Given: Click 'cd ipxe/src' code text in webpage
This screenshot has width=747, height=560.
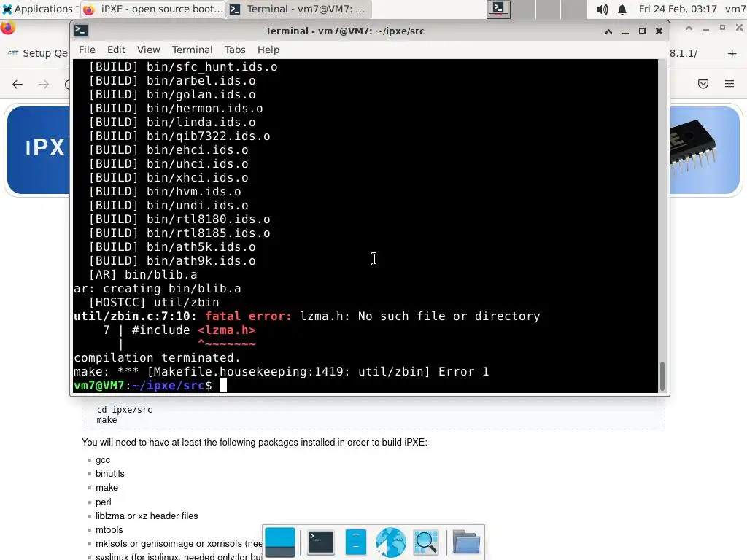Looking at the screenshot, I should click(x=124, y=410).
